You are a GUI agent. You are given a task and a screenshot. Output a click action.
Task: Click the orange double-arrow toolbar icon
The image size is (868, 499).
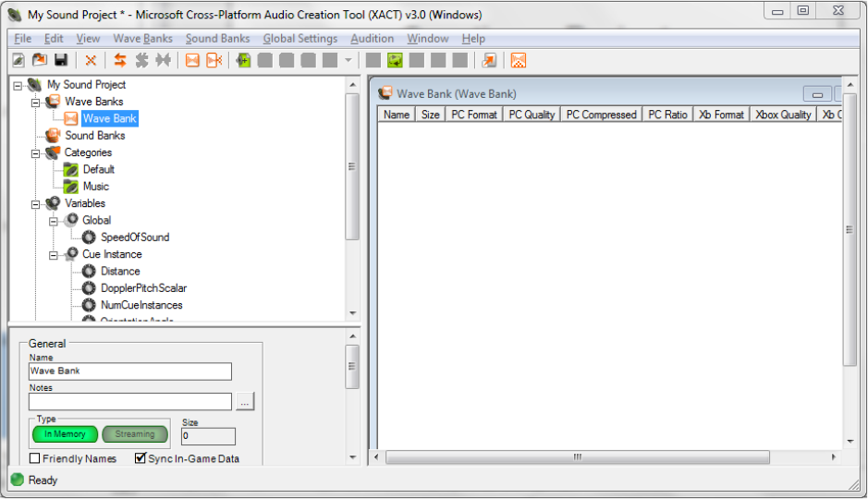pyautogui.click(x=119, y=60)
